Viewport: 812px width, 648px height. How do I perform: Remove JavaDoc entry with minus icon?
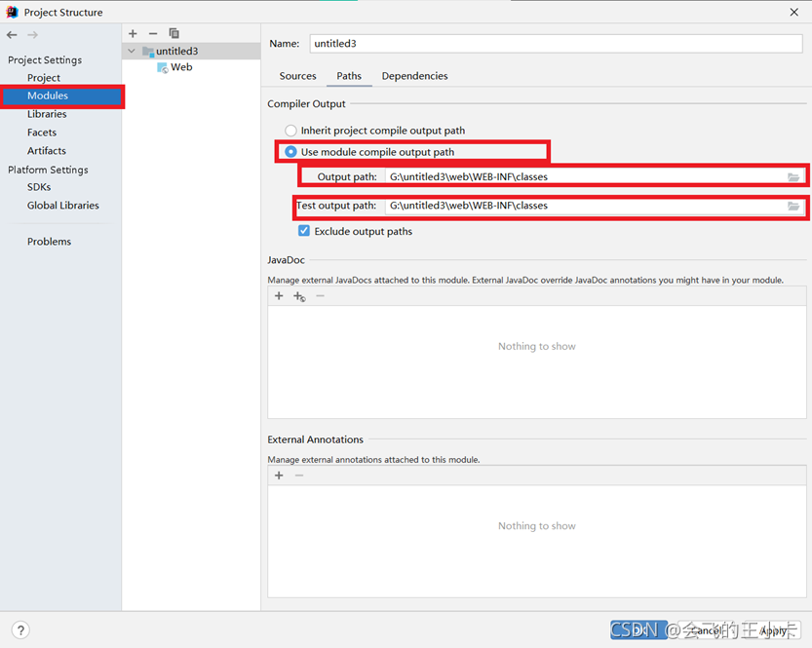coord(320,296)
